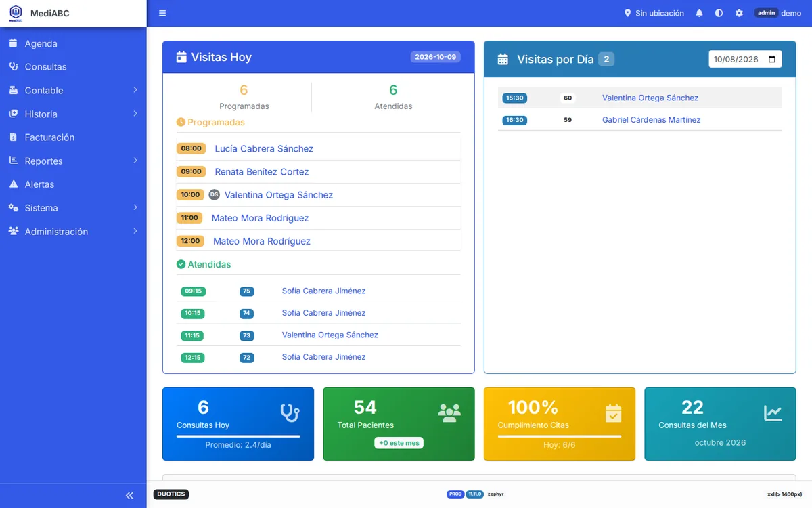812x508 pixels.
Task: Open Facturación from the sidebar
Action: click(x=73, y=137)
